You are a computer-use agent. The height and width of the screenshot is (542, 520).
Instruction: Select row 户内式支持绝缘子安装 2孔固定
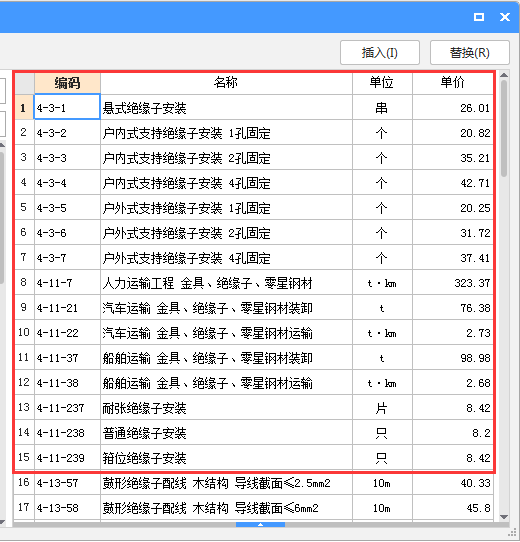(x=254, y=158)
